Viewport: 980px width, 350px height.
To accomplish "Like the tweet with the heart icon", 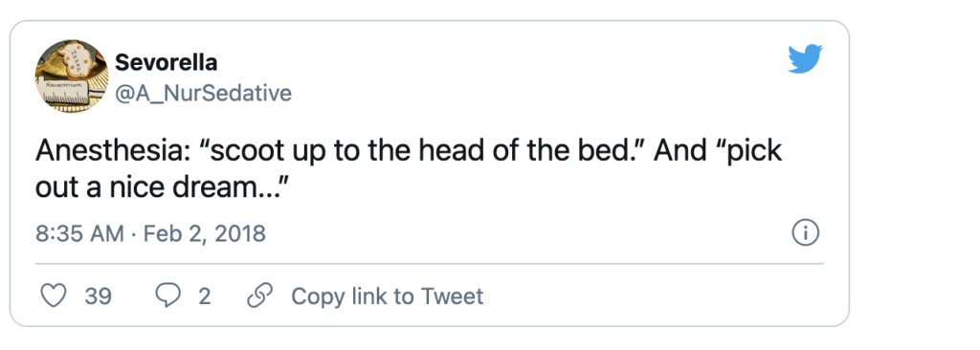I will [x=54, y=295].
